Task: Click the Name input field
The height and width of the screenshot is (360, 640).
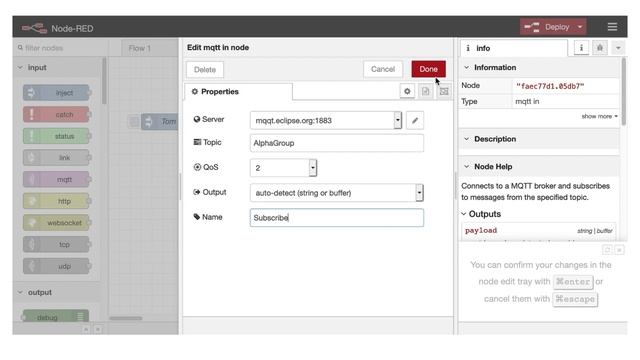Action: pyautogui.click(x=337, y=218)
